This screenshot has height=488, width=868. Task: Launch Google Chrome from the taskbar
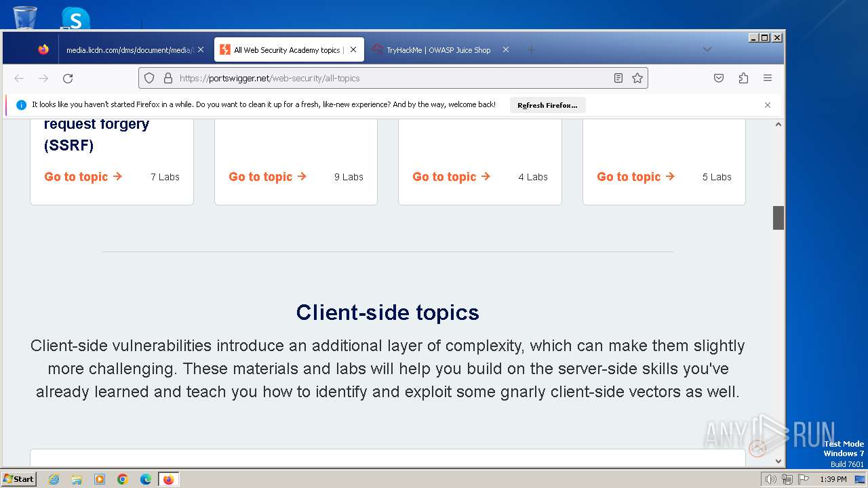pyautogui.click(x=123, y=479)
